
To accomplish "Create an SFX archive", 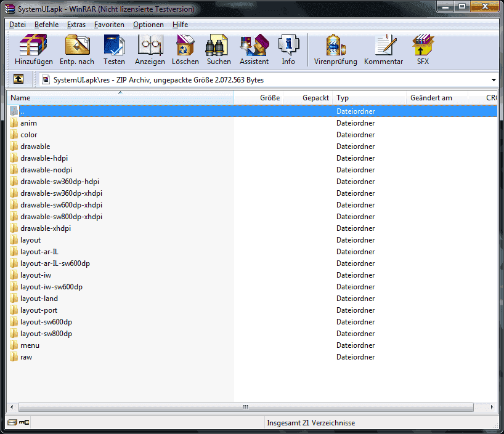I will point(423,49).
